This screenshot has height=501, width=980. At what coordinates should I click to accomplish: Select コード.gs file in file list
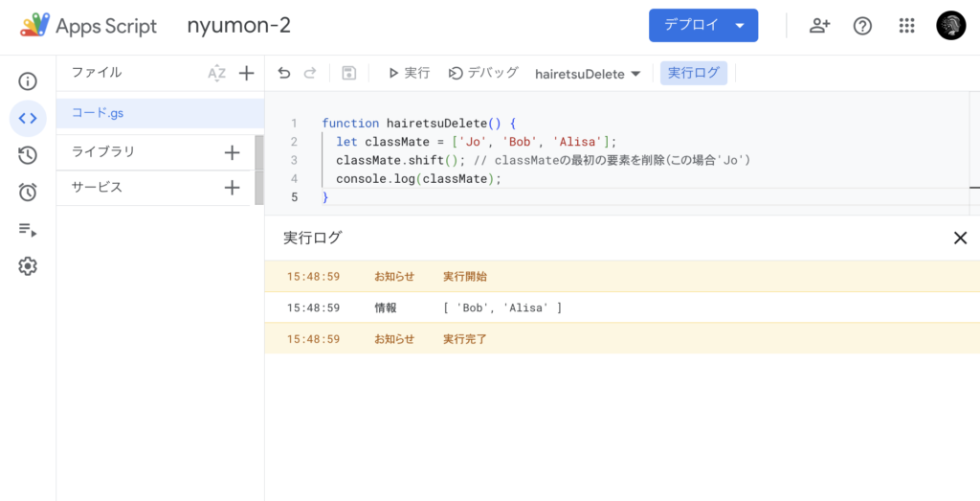click(98, 113)
